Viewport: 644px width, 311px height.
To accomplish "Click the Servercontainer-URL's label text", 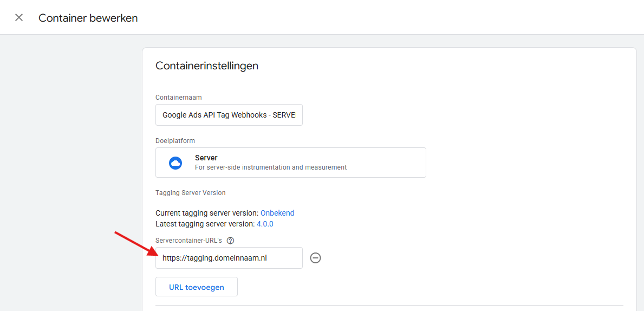I will point(188,241).
